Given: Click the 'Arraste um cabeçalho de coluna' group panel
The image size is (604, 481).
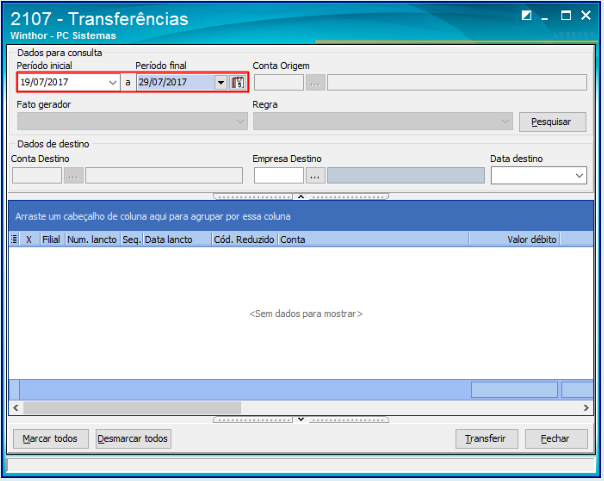Looking at the screenshot, I should point(300,216).
